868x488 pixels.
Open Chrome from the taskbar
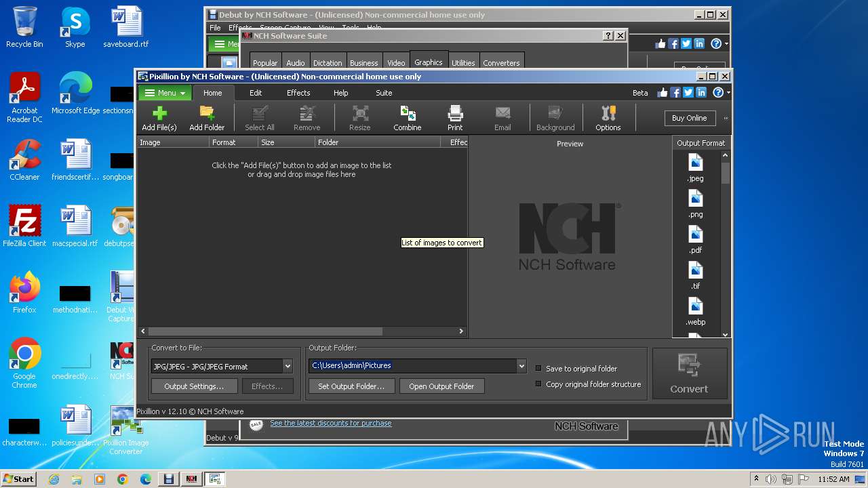click(x=122, y=479)
